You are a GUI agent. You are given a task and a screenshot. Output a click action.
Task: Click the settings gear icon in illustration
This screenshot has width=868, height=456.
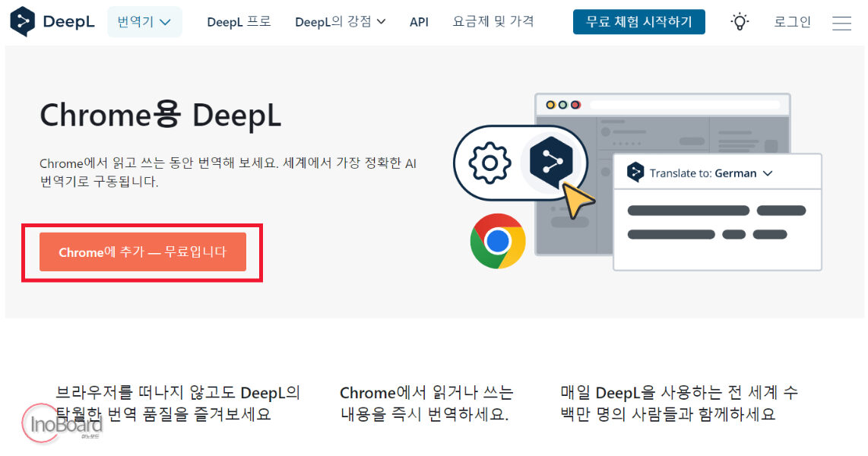[x=489, y=163]
